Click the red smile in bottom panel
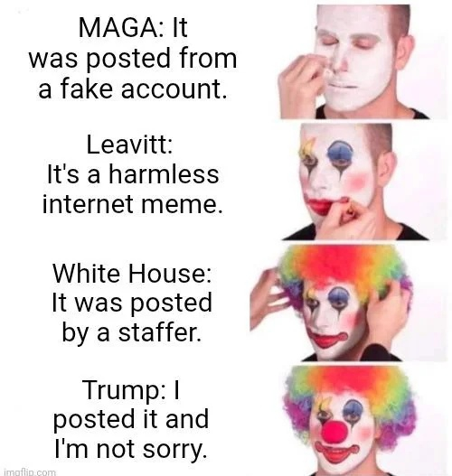Screen dimensions: 452x476 coord(337,453)
